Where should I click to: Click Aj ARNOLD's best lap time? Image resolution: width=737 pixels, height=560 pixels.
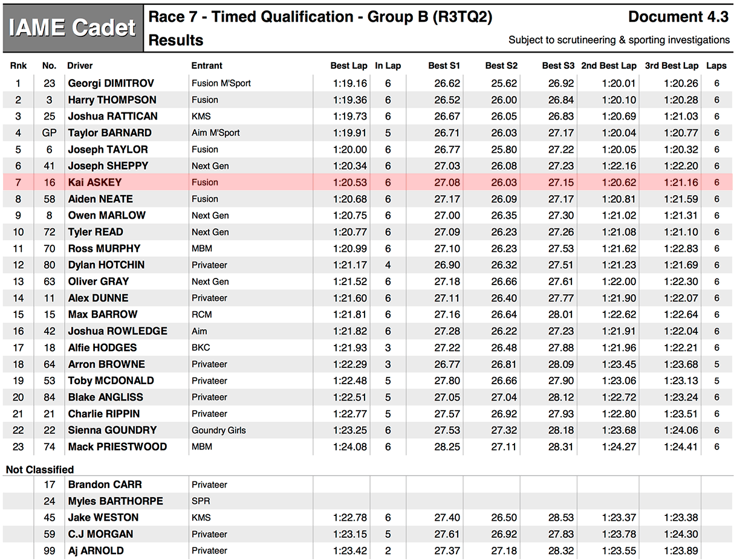pos(349,550)
